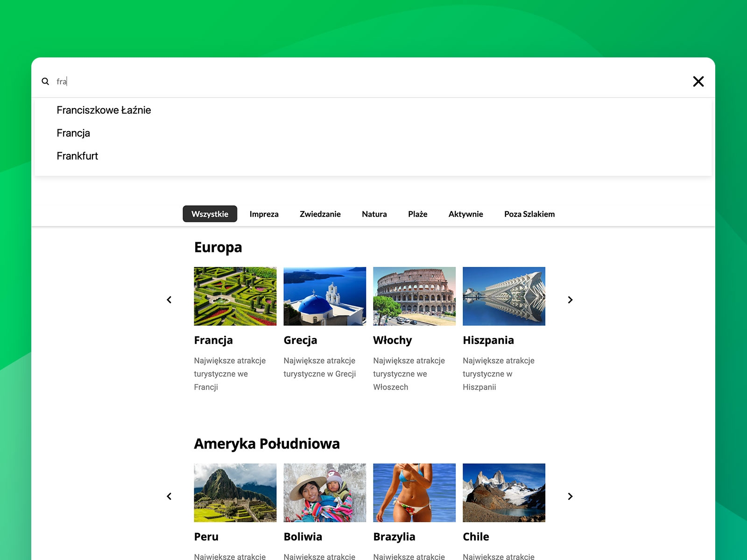
Task: Click description 'turystyczne w Grecji'
Action: pyautogui.click(x=320, y=374)
